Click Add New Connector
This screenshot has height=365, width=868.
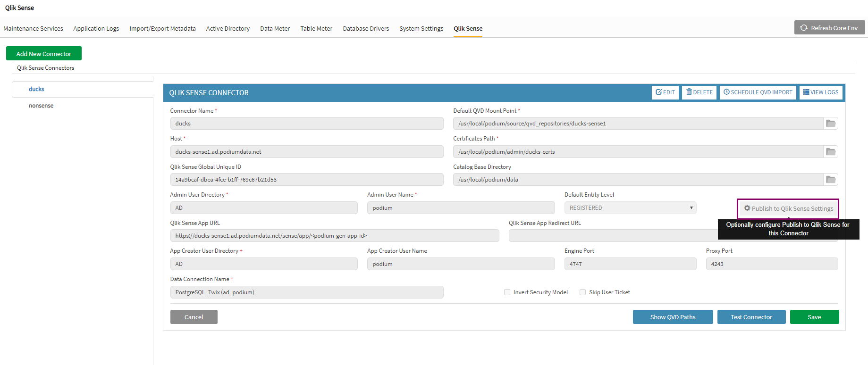point(44,53)
